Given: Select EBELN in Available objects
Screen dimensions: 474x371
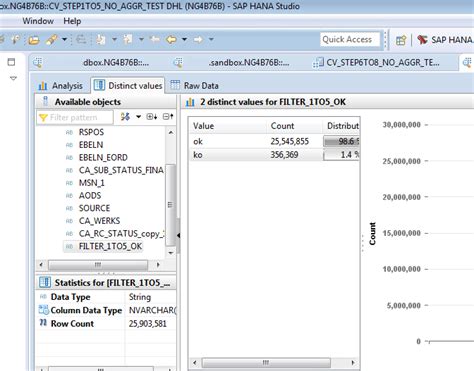Looking at the screenshot, I should pos(91,145).
